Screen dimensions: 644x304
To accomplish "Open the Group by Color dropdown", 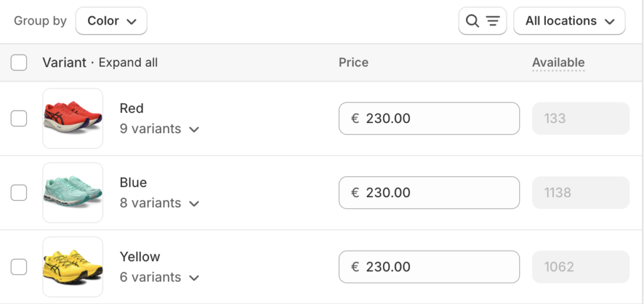I will tap(111, 21).
